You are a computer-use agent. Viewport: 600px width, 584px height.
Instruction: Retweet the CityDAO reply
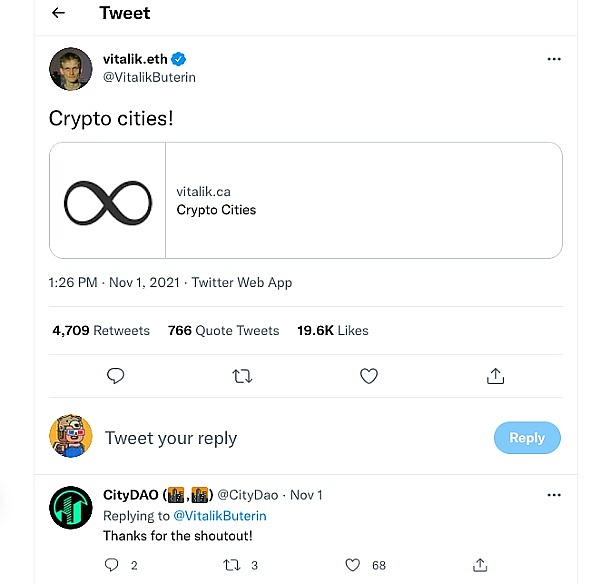tap(231, 565)
